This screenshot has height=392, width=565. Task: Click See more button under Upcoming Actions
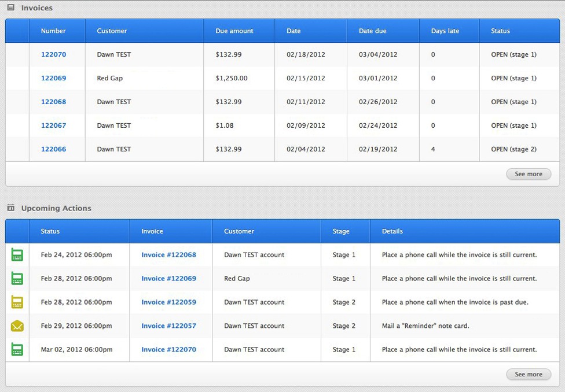528,375
